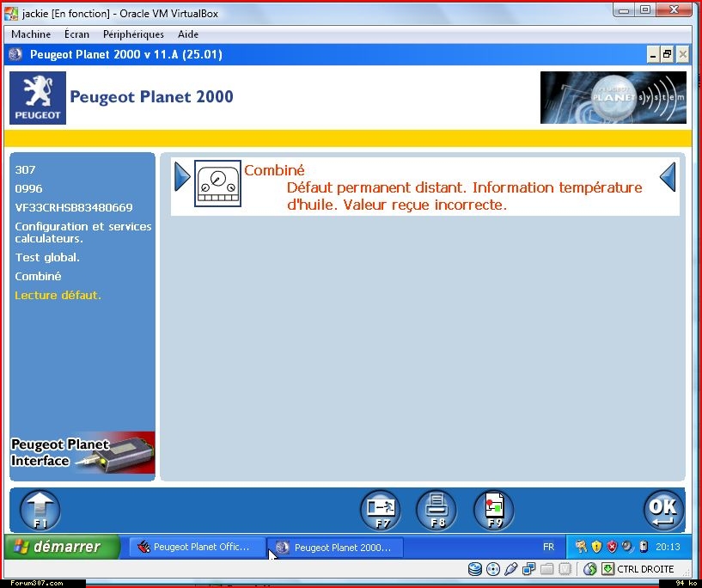Image resolution: width=702 pixels, height=588 pixels.
Task: Open the démarrer start button
Action: (x=61, y=547)
